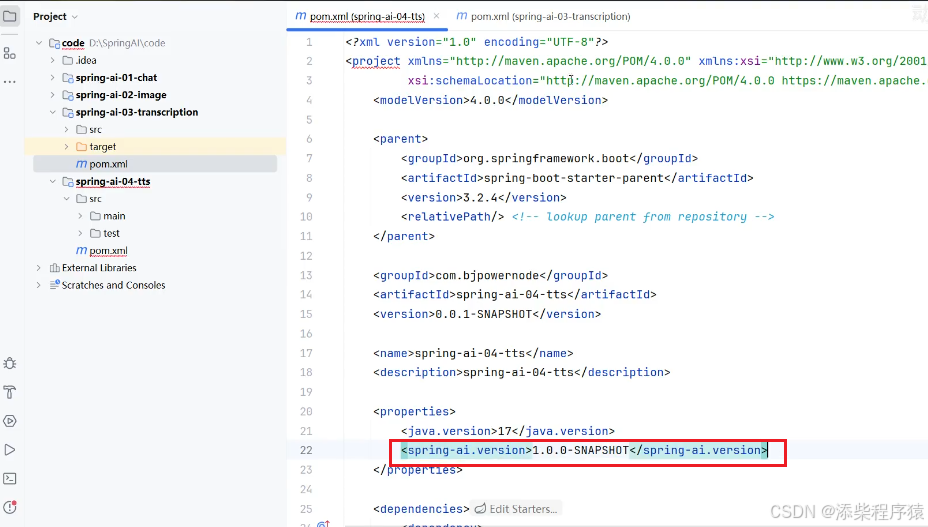Select spring-ai-02-image module in tree

tap(121, 95)
